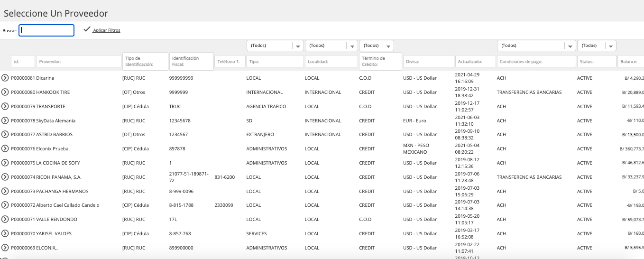Image resolution: width=644 pixels, height=259 pixels.
Task: Select supplier P00000074 RICOH PANAMA, S.A.
Action: coord(46,177)
